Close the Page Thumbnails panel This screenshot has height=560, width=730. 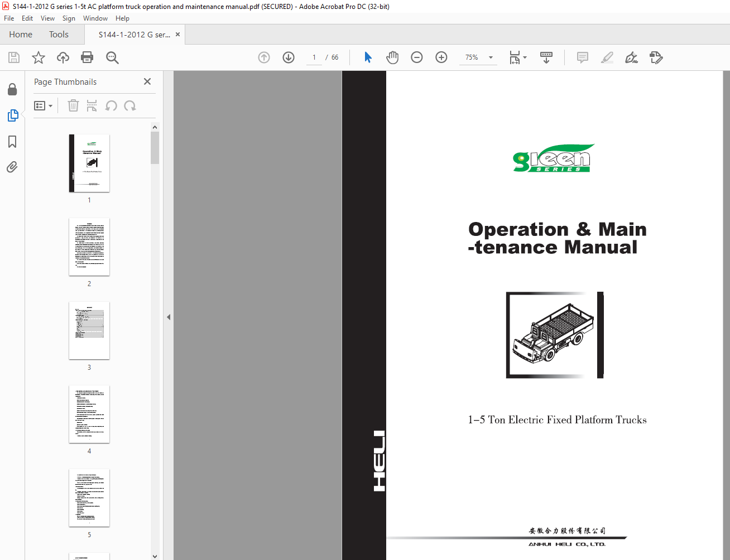147,81
